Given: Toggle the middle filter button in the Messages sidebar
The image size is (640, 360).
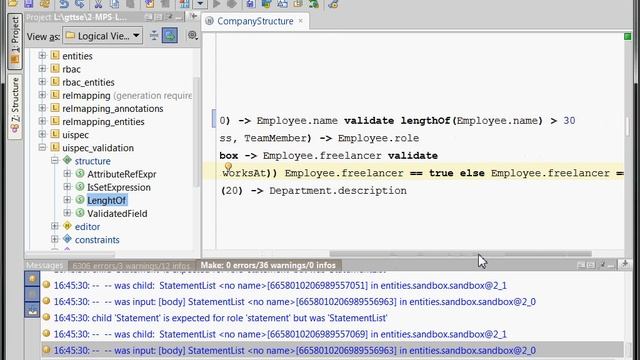Looking at the screenshot, I should point(32,295).
